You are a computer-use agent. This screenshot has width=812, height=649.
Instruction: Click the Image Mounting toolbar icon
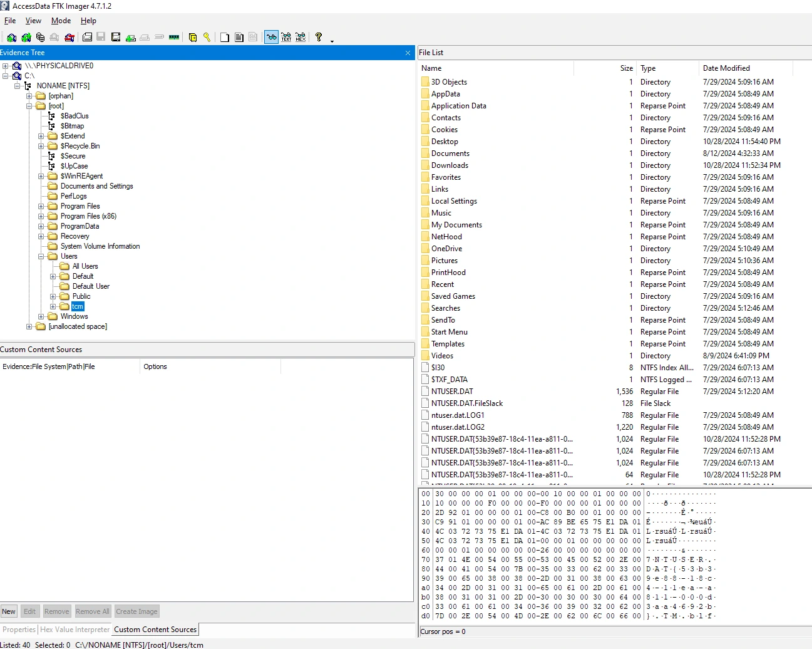tap(40, 38)
